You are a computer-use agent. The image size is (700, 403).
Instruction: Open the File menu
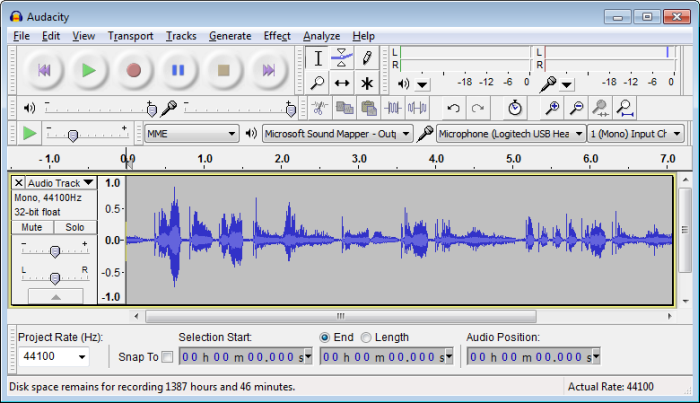pos(21,36)
